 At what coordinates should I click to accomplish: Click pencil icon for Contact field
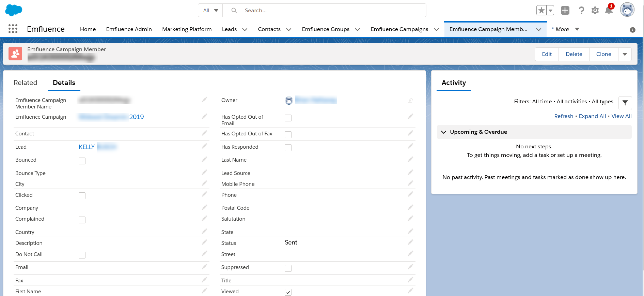204,133
